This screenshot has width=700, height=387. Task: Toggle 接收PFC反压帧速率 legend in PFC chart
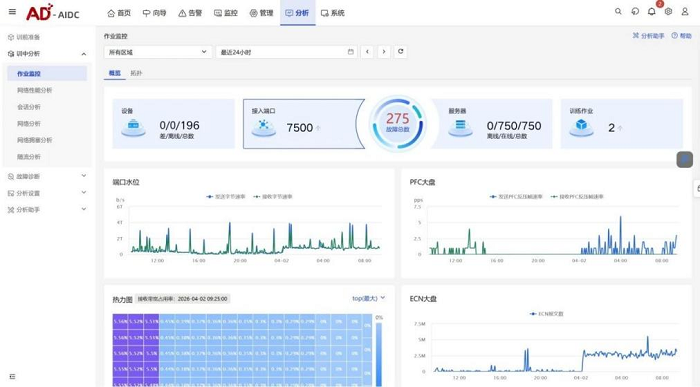point(577,196)
